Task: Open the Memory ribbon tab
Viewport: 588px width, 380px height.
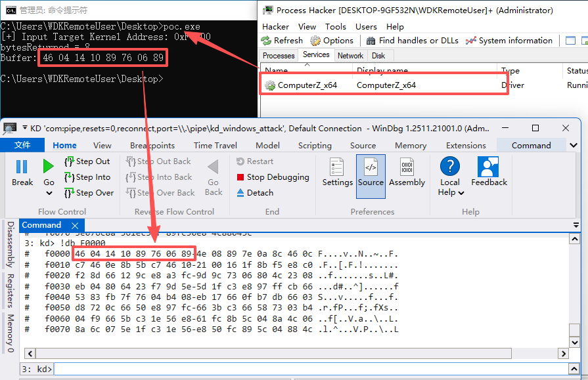Action: [x=411, y=146]
